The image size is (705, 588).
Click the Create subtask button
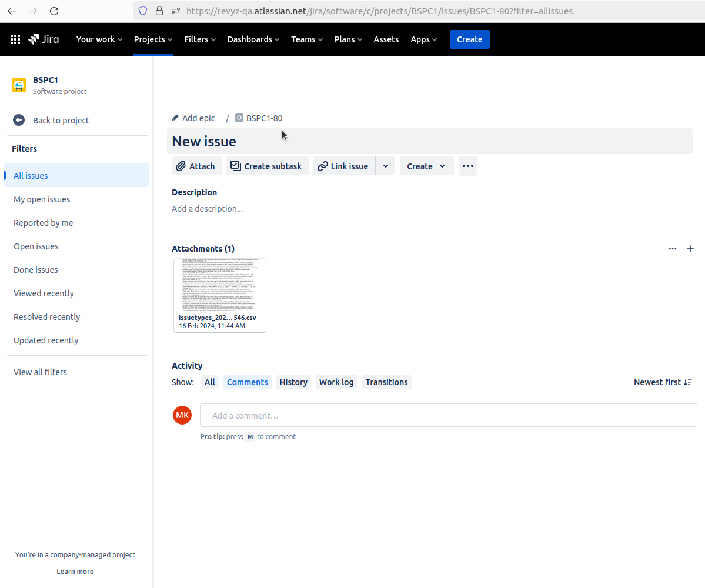point(268,166)
